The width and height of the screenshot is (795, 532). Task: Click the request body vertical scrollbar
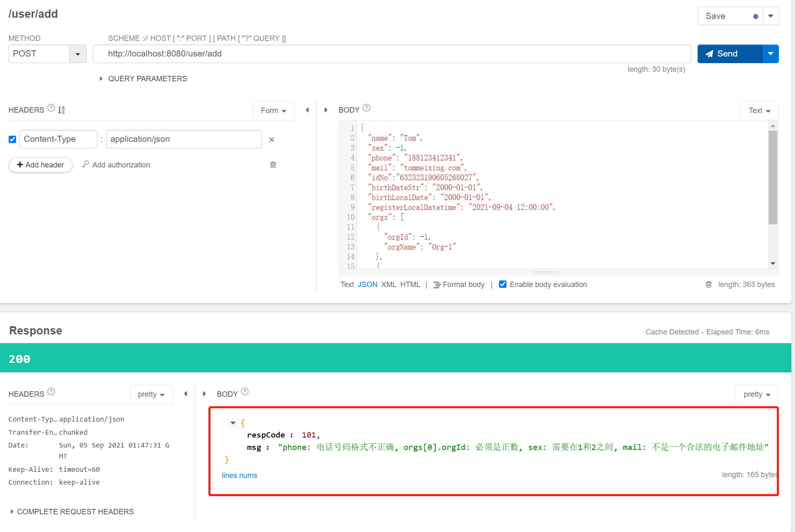click(x=773, y=177)
